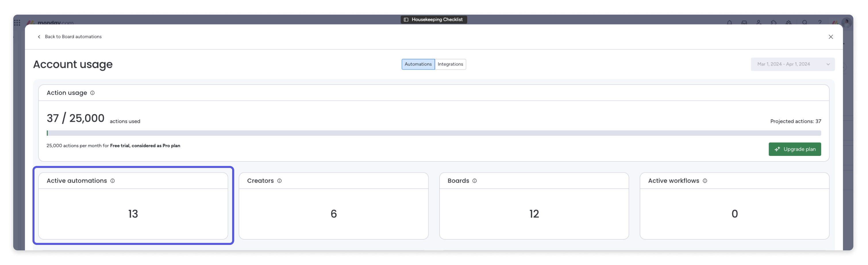Open help via the question mark icon
The image size is (868, 265).
(820, 23)
